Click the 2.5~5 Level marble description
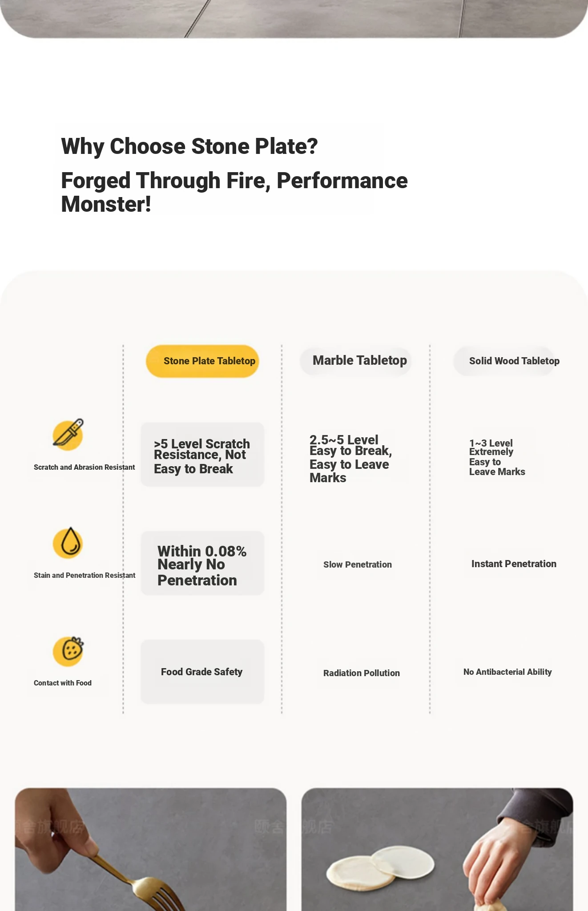Screen dimensions: 588x911 coord(351,459)
